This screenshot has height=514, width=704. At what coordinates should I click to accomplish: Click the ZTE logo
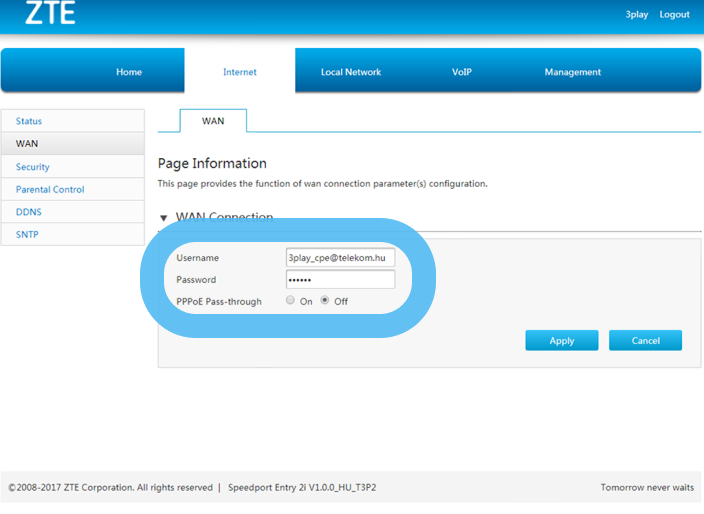[49, 14]
